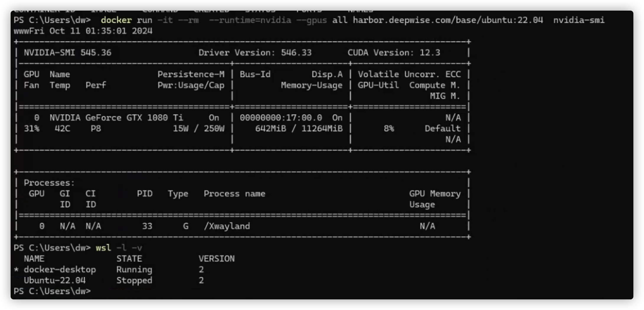Click the last empty 'PS C:\Users\dw>' prompt

(52, 291)
